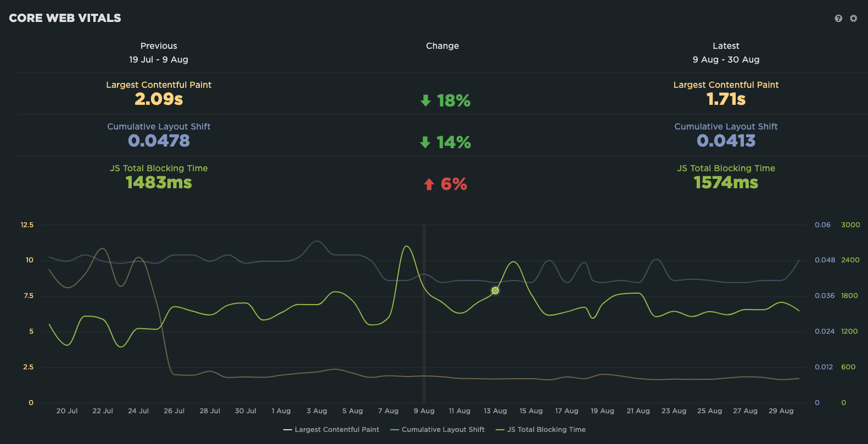Hide Cumulative Layout Shift series via legend
Image resolution: width=868 pixels, height=444 pixels.
tap(438, 430)
